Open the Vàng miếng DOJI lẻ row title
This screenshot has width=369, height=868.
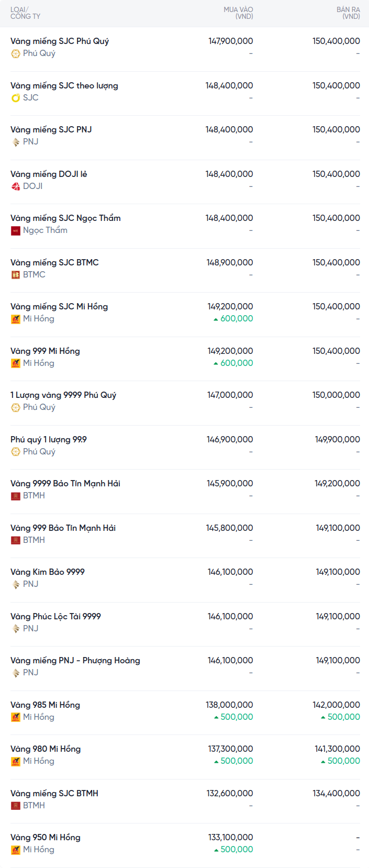pyautogui.click(x=49, y=174)
